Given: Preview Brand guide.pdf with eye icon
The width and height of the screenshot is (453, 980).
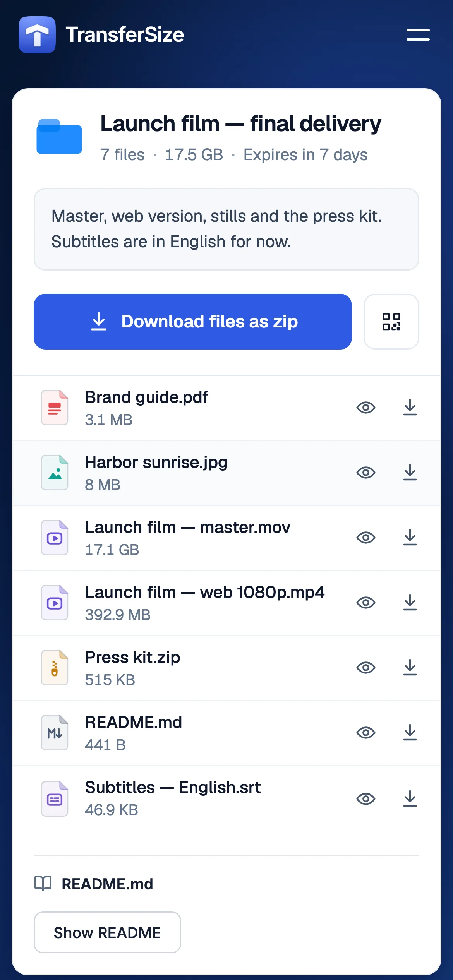Looking at the screenshot, I should [366, 408].
